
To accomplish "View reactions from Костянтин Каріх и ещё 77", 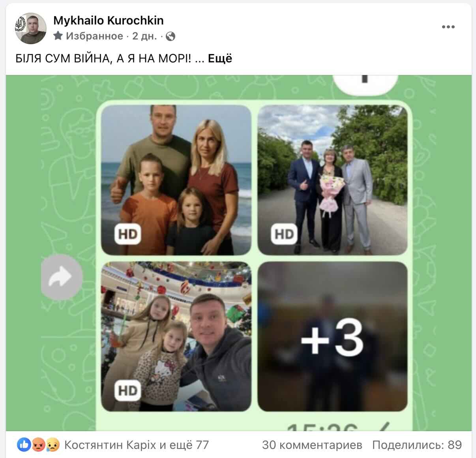I will [x=137, y=445].
